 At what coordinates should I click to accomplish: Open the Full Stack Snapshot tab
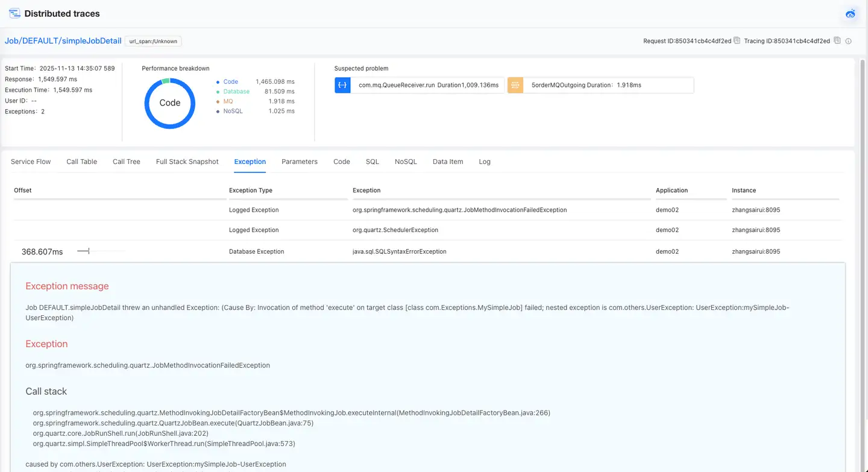187,162
